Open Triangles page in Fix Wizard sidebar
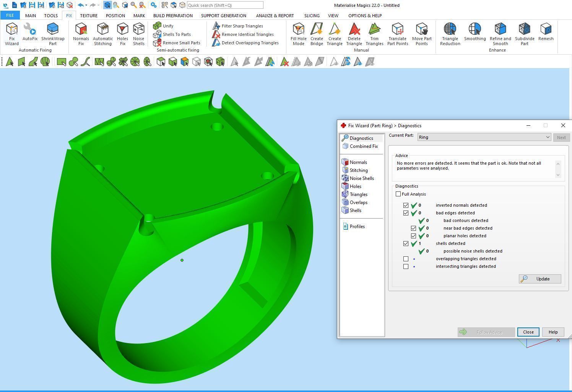This screenshot has height=392, width=572. tap(355, 194)
